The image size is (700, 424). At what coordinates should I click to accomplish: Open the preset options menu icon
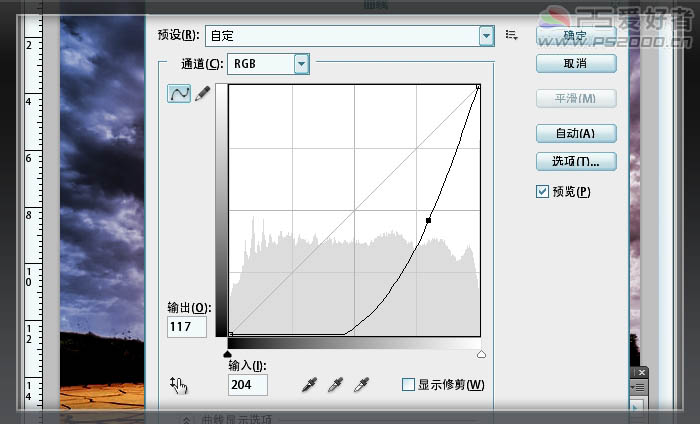click(x=512, y=35)
